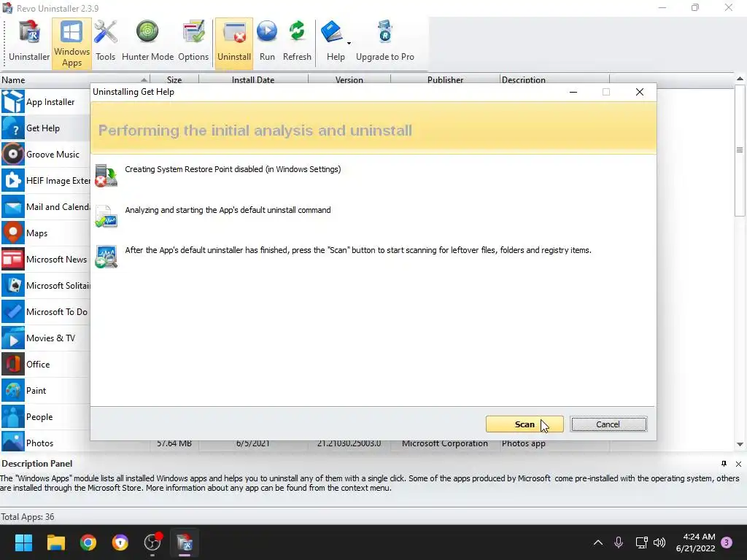The width and height of the screenshot is (747, 560).
Task: Select the Microsoft To Do icon
Action: click(13, 311)
